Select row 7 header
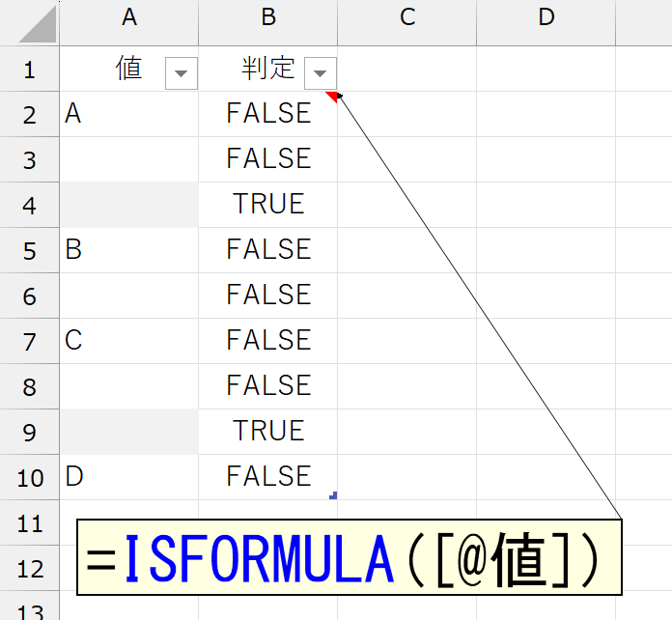672x620 pixels. tap(29, 342)
